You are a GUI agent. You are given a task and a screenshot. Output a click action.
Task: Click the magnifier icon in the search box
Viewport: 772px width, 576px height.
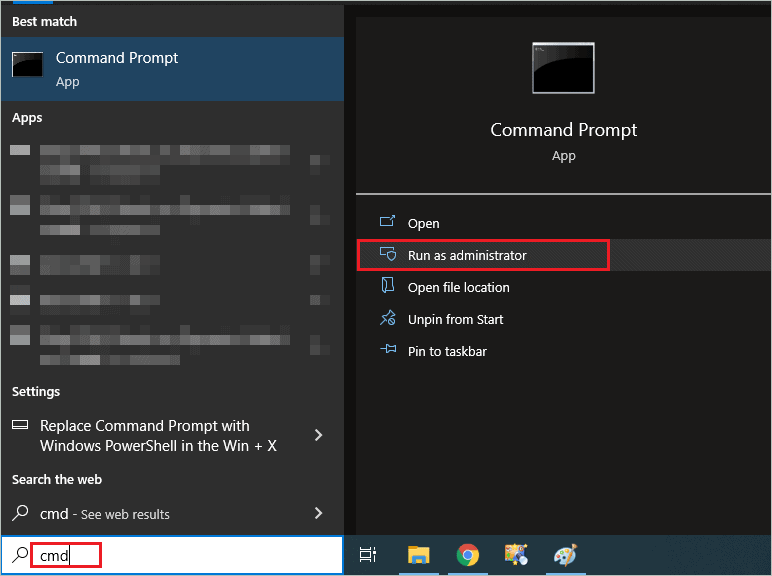(20, 555)
